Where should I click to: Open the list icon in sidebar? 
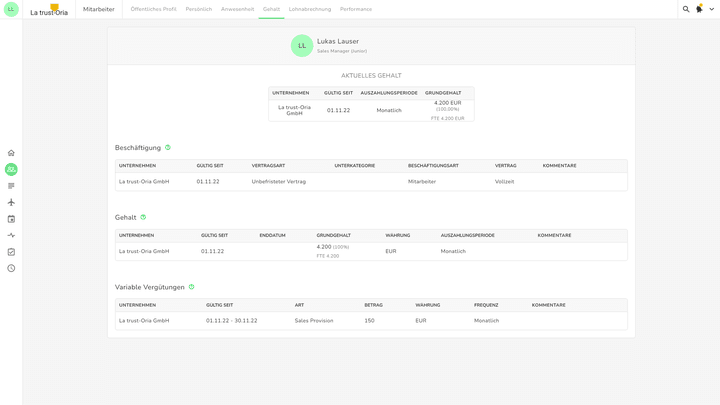pyautogui.click(x=11, y=186)
